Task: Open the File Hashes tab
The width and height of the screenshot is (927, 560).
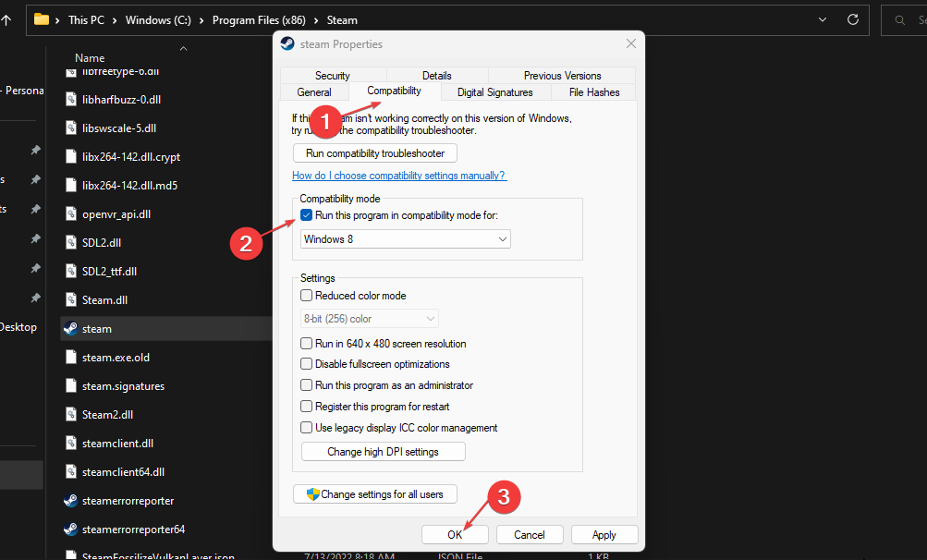Action: pos(594,91)
